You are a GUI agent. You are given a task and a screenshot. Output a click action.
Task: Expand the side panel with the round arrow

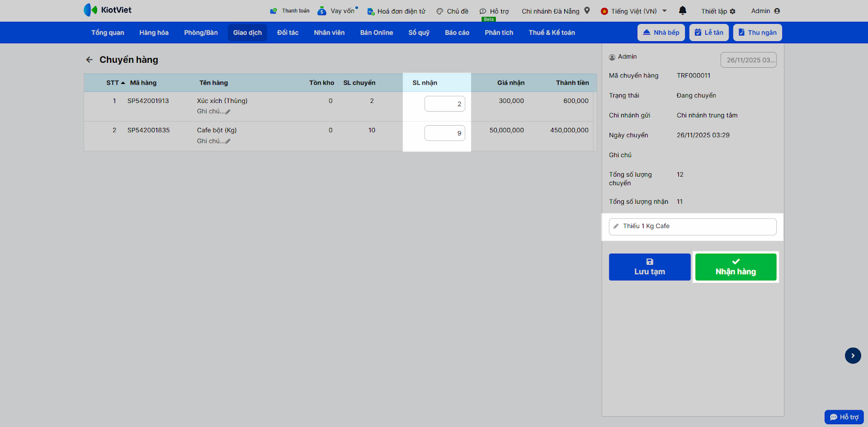[853, 355]
